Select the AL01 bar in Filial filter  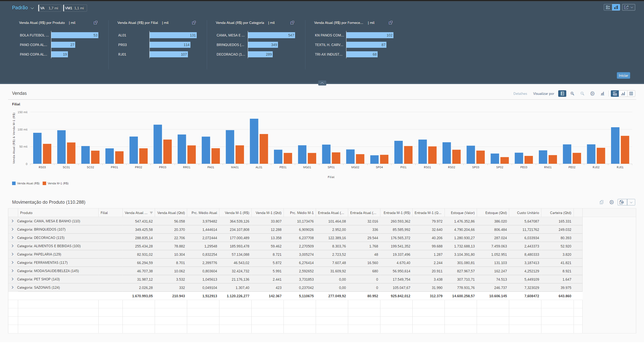[173, 35]
